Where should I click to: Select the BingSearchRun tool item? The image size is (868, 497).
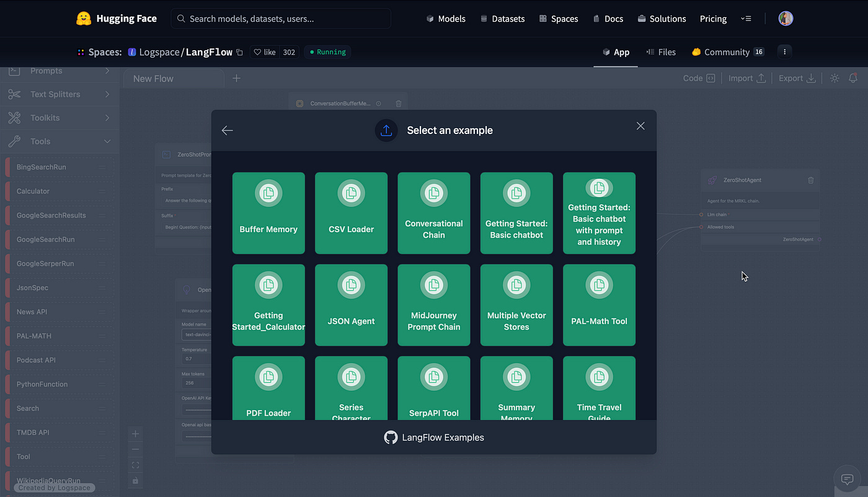point(60,167)
